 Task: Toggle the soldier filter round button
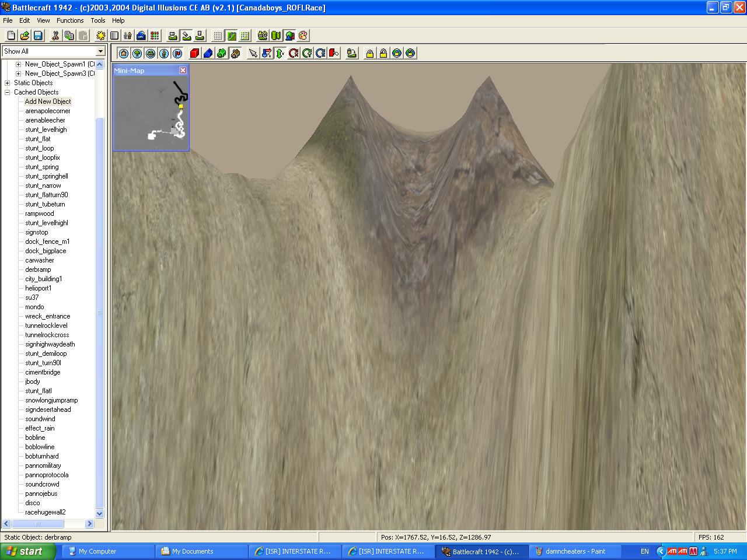pyautogui.click(x=164, y=53)
